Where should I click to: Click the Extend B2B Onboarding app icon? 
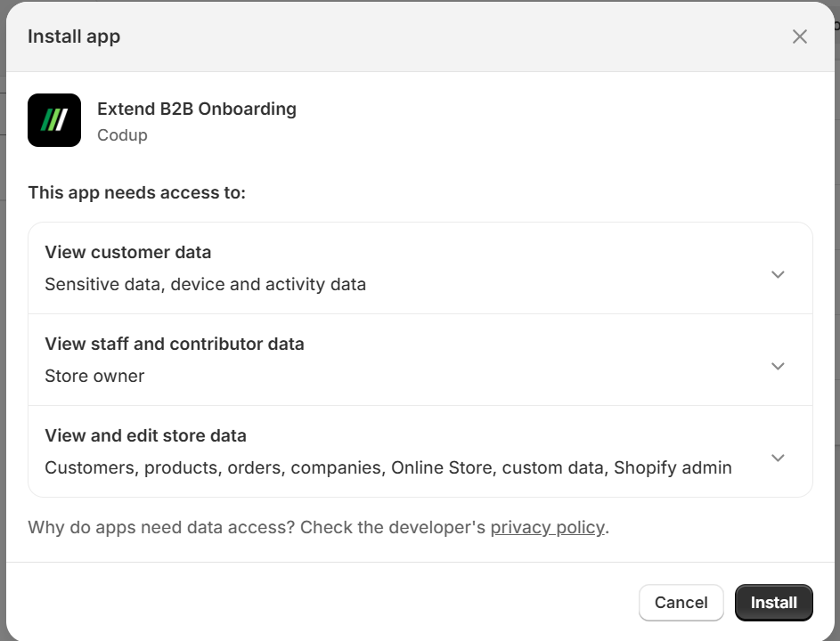click(54, 120)
